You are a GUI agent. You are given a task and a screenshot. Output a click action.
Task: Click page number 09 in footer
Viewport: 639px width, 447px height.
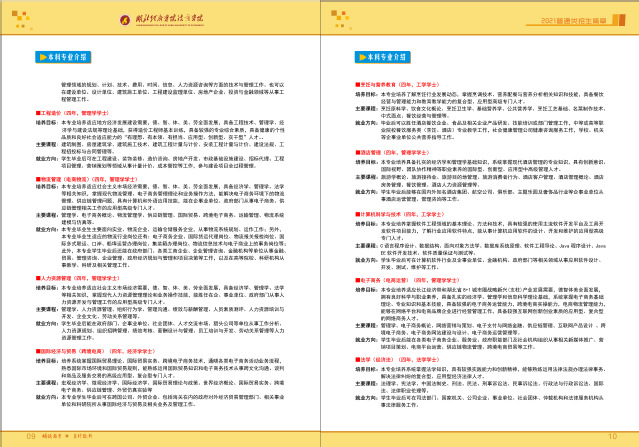point(30,436)
